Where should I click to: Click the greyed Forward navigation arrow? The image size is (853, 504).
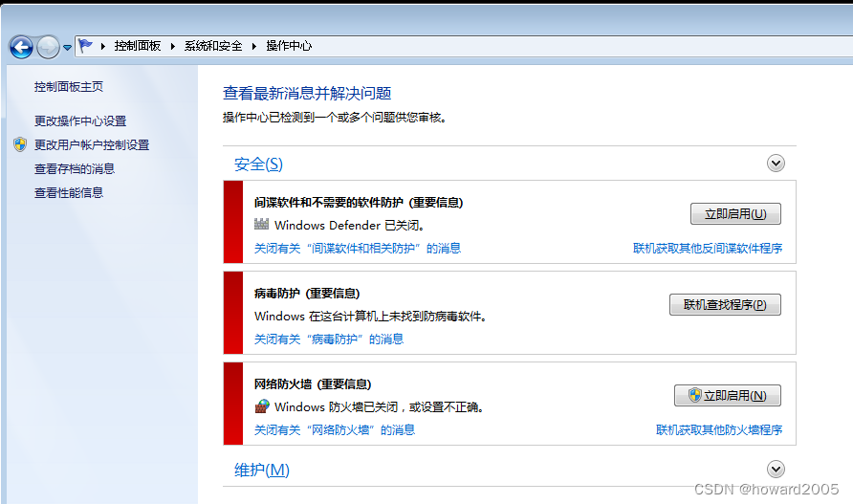[48, 48]
